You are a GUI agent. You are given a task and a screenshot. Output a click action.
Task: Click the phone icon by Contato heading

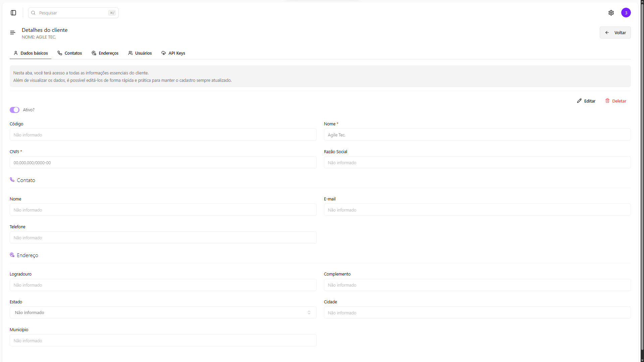point(12,180)
